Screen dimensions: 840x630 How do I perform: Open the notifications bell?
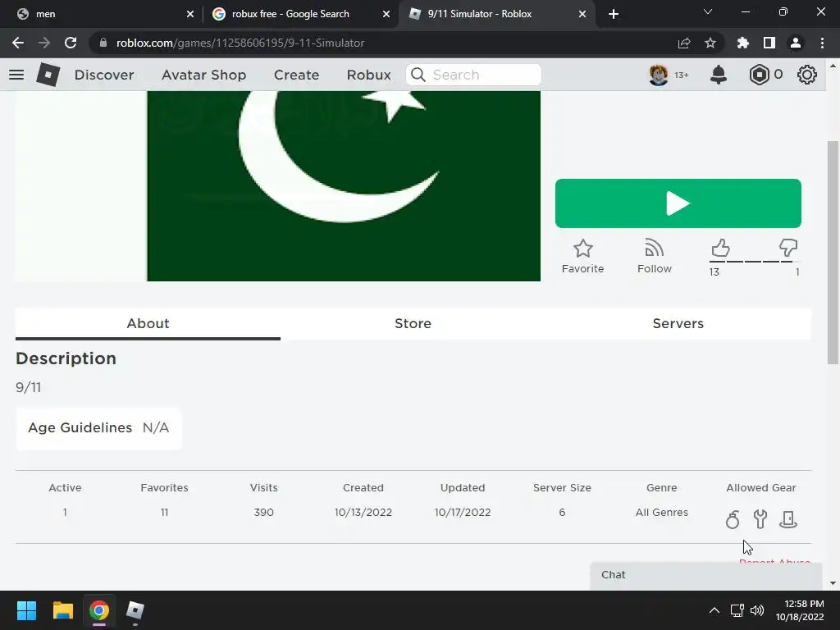719,75
